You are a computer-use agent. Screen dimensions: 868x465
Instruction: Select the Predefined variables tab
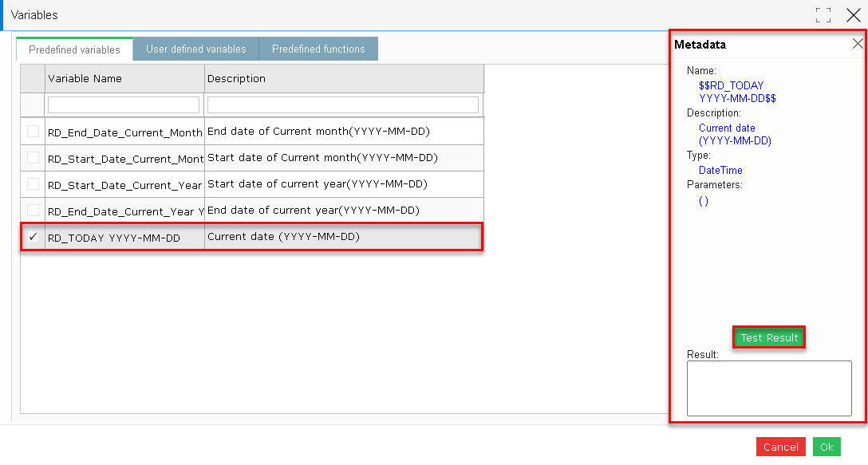point(74,49)
